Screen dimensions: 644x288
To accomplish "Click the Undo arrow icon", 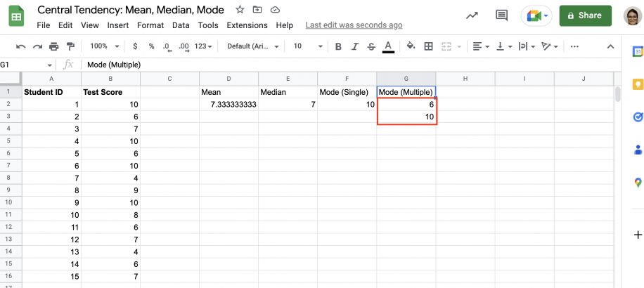I will pyautogui.click(x=20, y=46).
